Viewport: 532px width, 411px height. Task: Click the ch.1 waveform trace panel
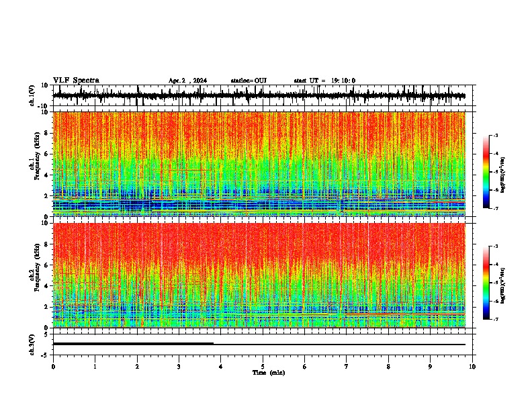click(x=263, y=95)
